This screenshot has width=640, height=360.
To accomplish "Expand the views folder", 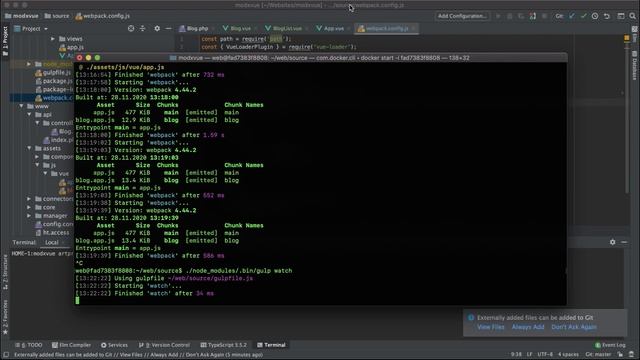I will [x=53, y=39].
